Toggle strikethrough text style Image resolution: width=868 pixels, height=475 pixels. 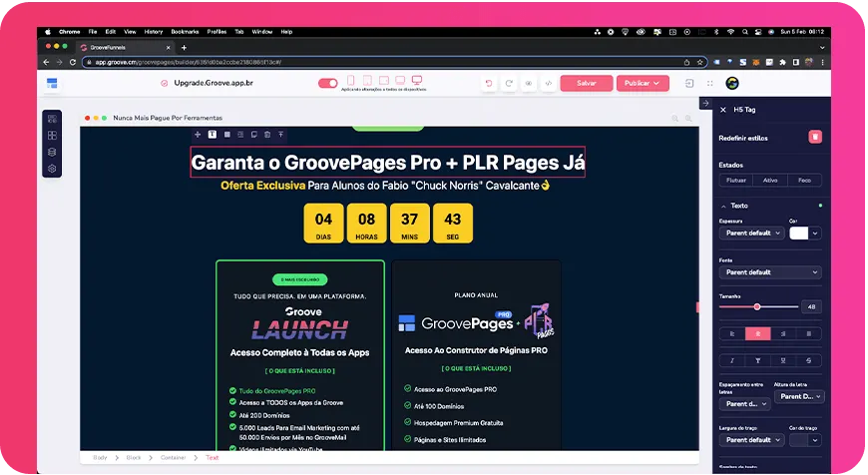pyautogui.click(x=809, y=360)
